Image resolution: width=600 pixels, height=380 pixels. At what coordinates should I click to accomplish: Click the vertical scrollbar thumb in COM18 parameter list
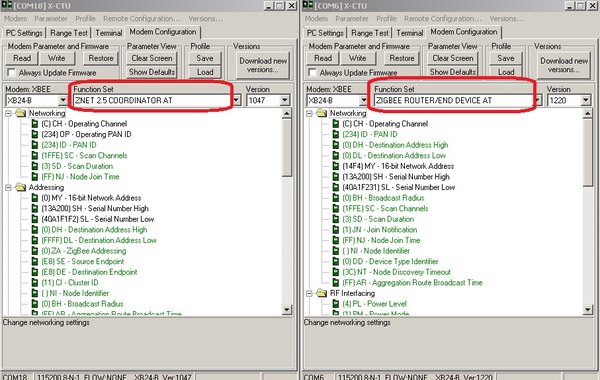pyautogui.click(x=287, y=147)
